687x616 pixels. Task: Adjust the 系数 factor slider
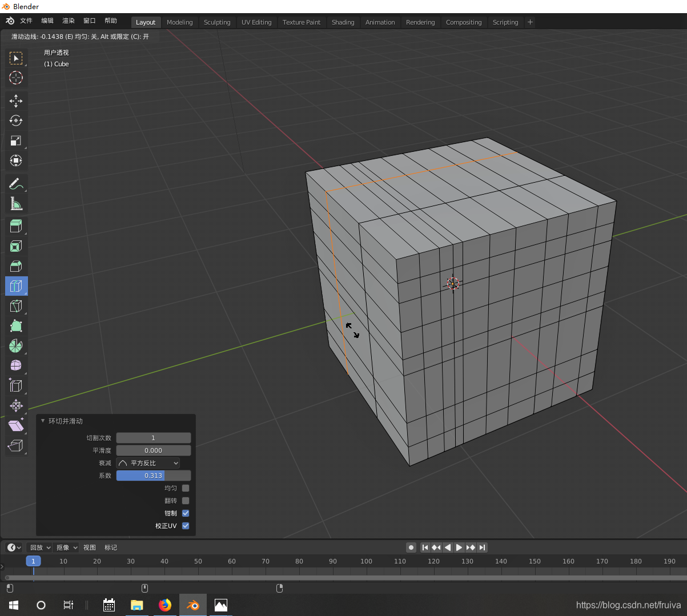pos(154,476)
